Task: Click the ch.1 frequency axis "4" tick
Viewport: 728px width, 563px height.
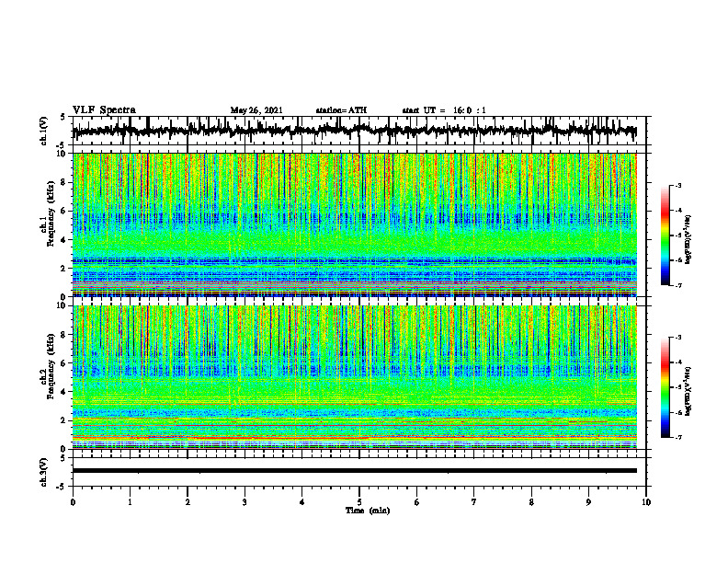Action: tap(64, 240)
